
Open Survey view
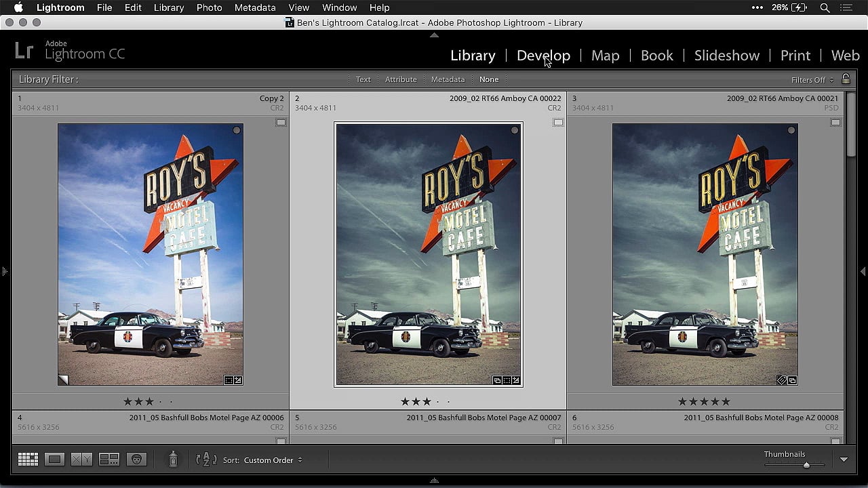[x=109, y=460]
